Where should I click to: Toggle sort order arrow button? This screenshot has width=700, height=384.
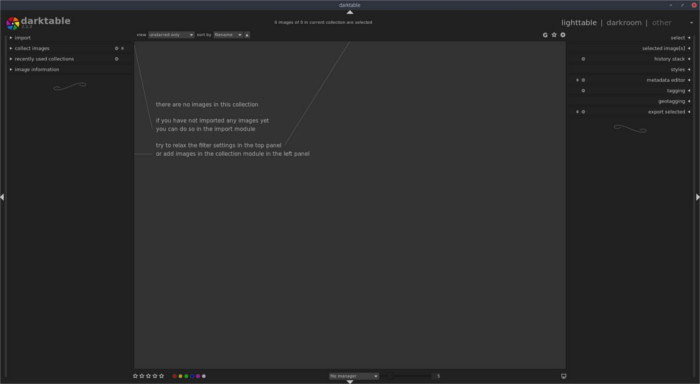pos(247,35)
